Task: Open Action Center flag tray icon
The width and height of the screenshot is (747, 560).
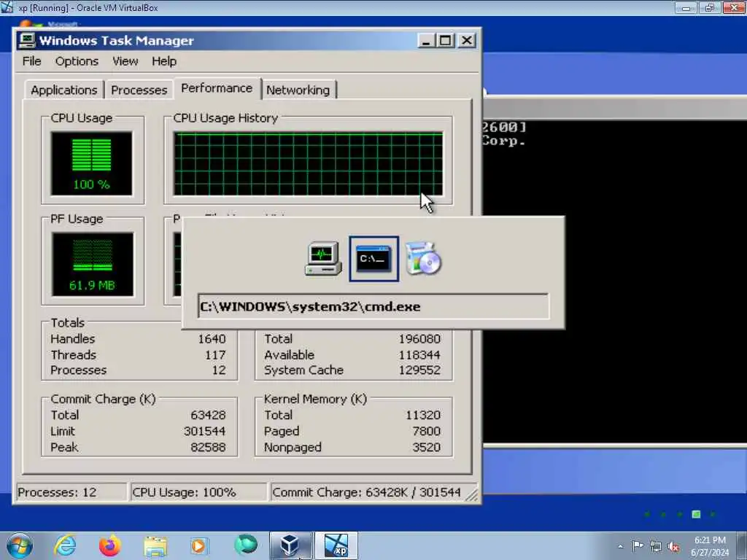Action: 638,545
